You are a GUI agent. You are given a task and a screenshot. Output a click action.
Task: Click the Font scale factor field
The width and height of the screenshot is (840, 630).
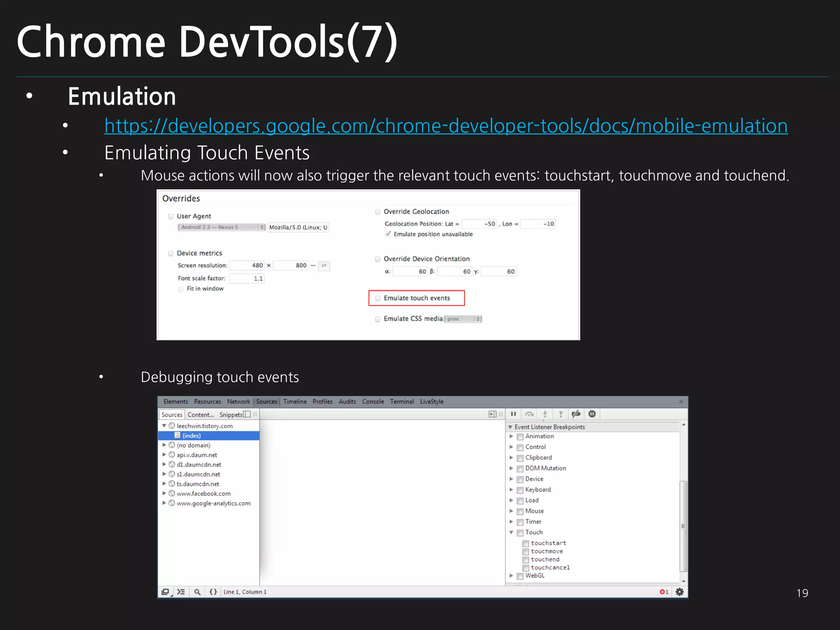pyautogui.click(x=247, y=278)
